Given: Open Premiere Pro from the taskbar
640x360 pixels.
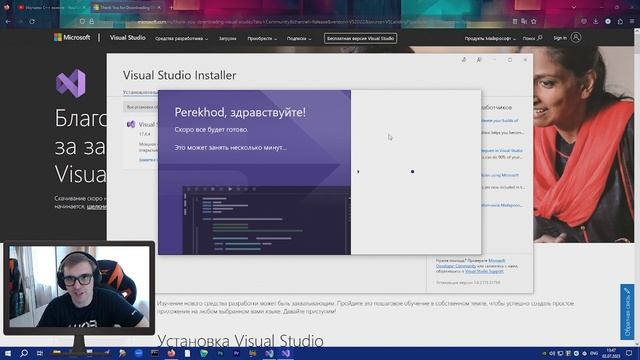Looking at the screenshot, I should [236, 353].
